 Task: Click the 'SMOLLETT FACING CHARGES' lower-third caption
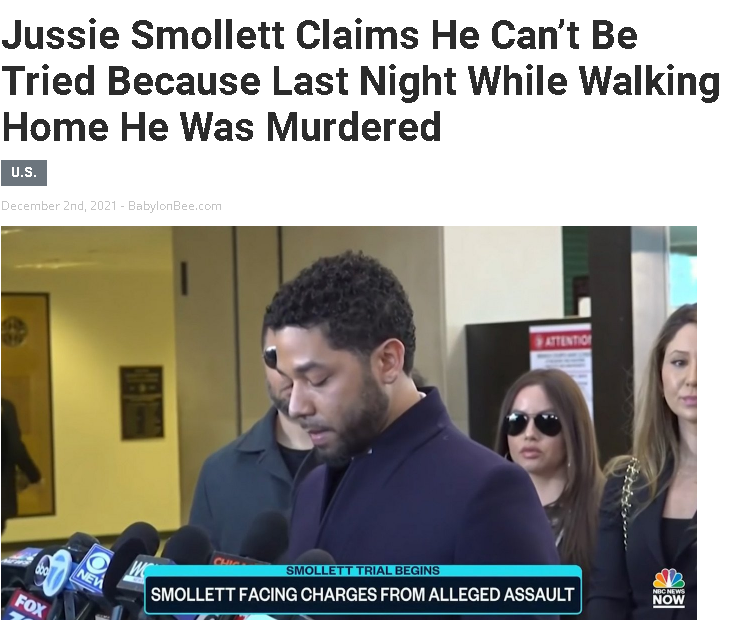point(362,594)
